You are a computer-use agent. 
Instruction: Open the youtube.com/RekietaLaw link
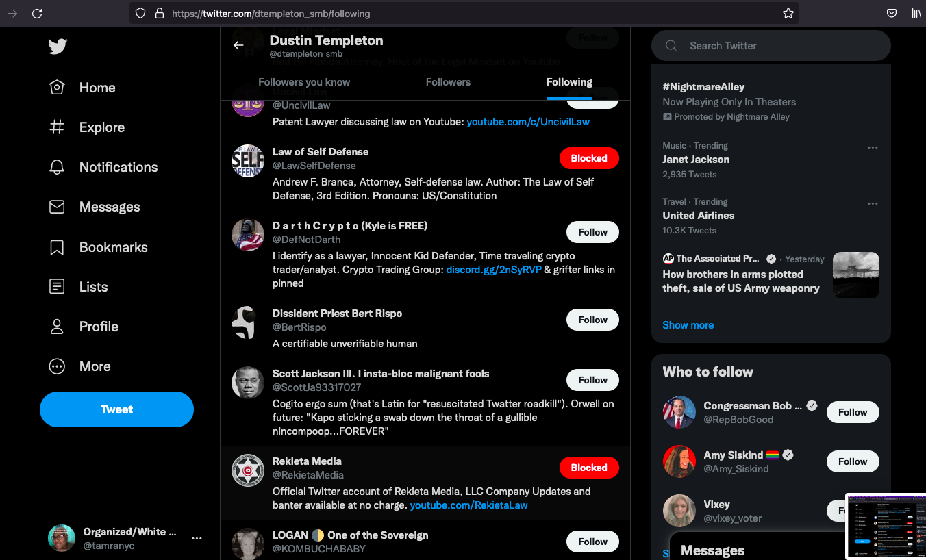pos(468,505)
